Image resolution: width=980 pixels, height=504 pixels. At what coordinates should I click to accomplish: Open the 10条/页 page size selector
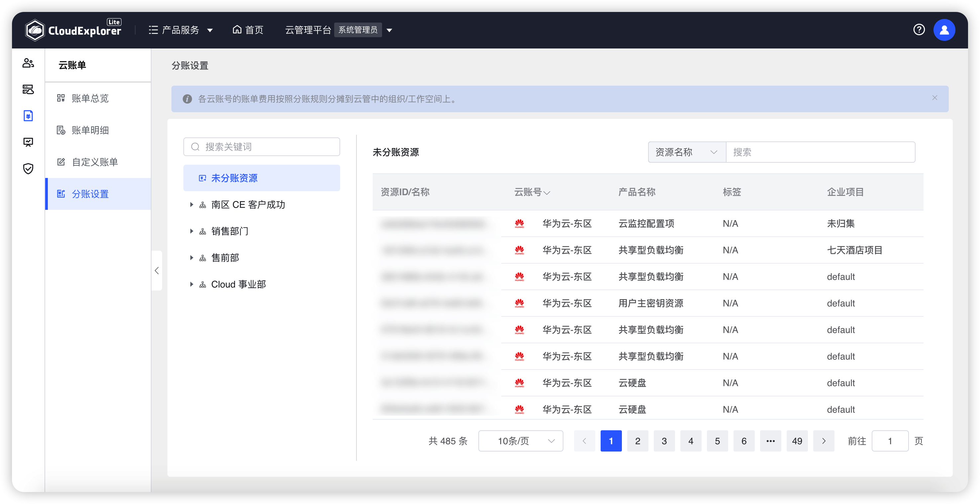[521, 441]
